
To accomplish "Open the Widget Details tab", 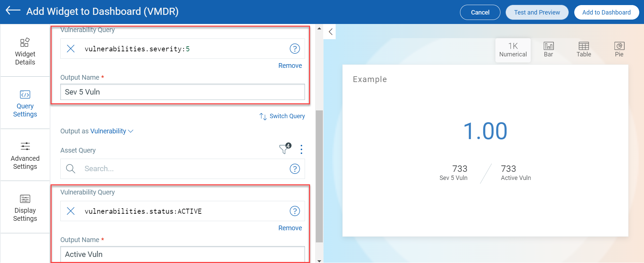I will [x=25, y=51].
